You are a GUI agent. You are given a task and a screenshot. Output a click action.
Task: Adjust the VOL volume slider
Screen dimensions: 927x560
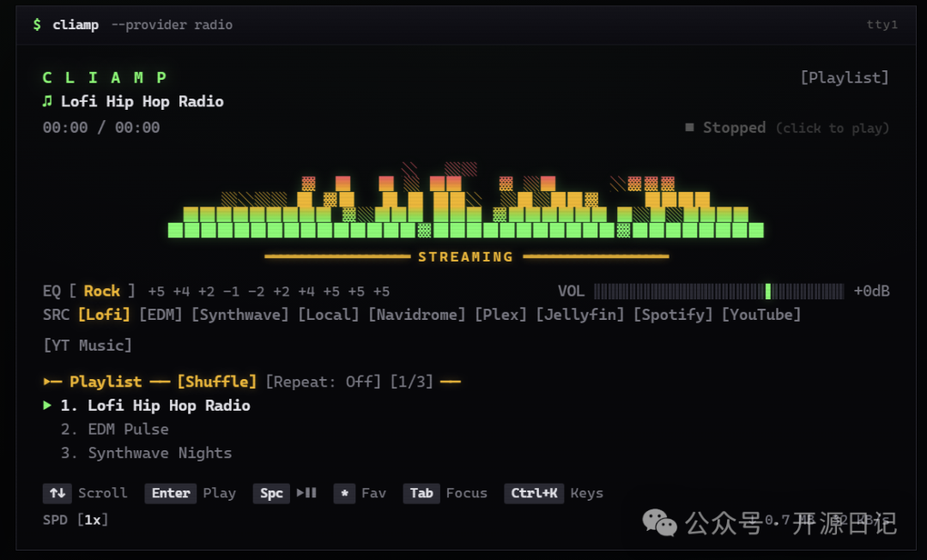click(x=719, y=292)
